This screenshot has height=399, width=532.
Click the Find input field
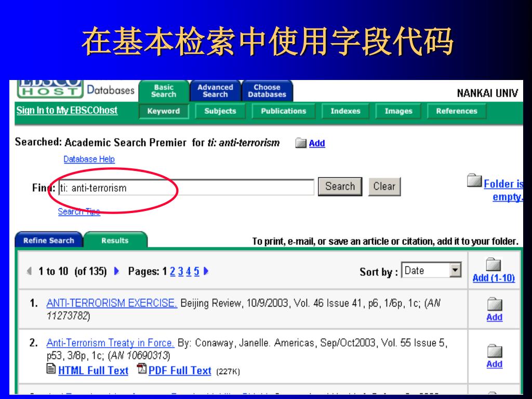(x=187, y=187)
